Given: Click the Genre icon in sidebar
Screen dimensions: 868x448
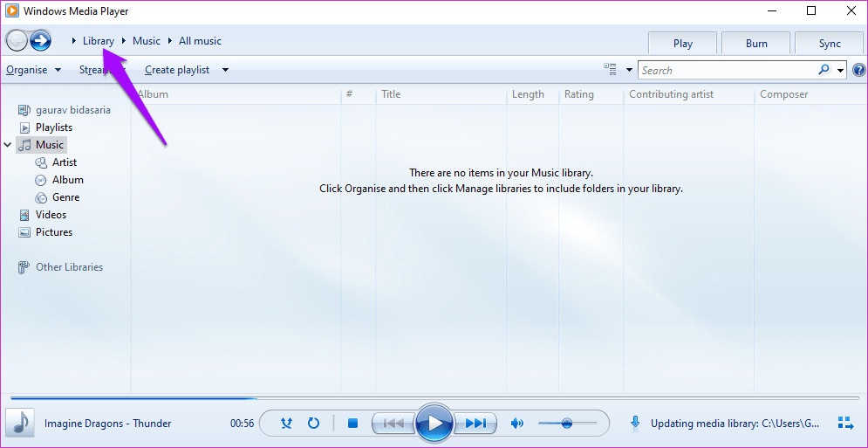Looking at the screenshot, I should [41, 197].
